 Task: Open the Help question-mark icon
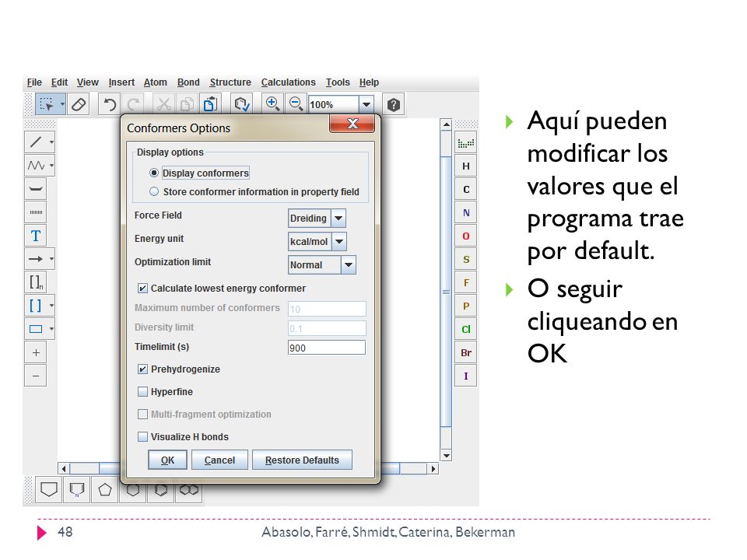394,104
